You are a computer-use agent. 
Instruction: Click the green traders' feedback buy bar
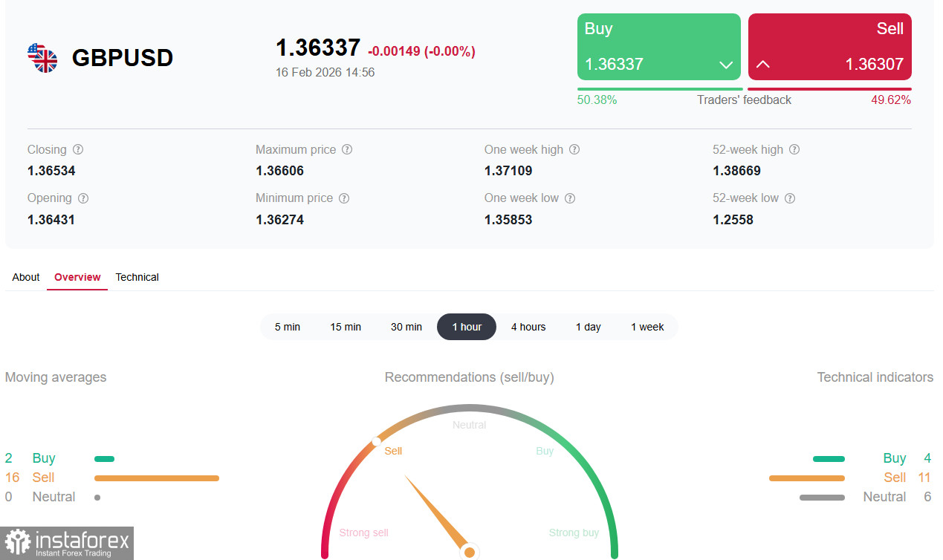click(660, 89)
